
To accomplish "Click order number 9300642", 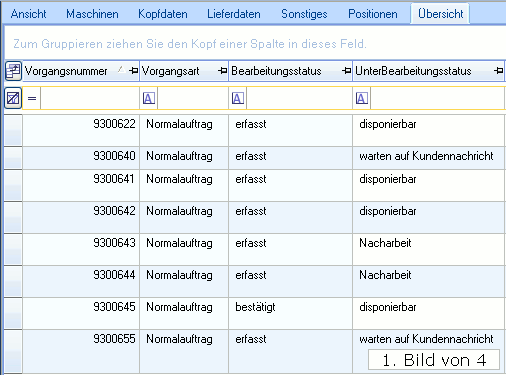I will coord(114,211).
